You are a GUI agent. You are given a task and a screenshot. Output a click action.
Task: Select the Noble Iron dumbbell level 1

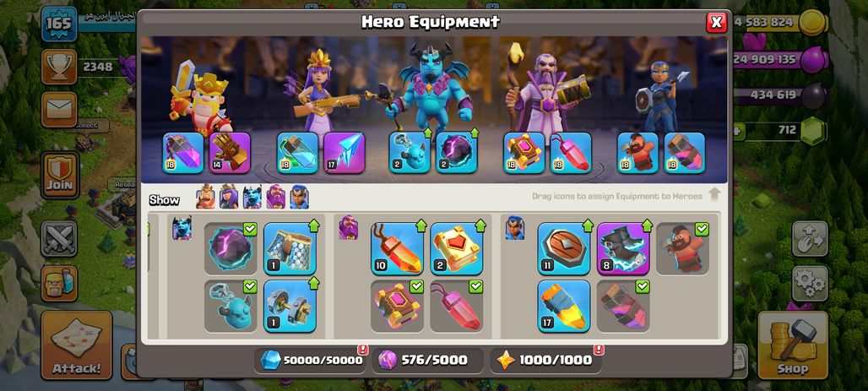290,306
